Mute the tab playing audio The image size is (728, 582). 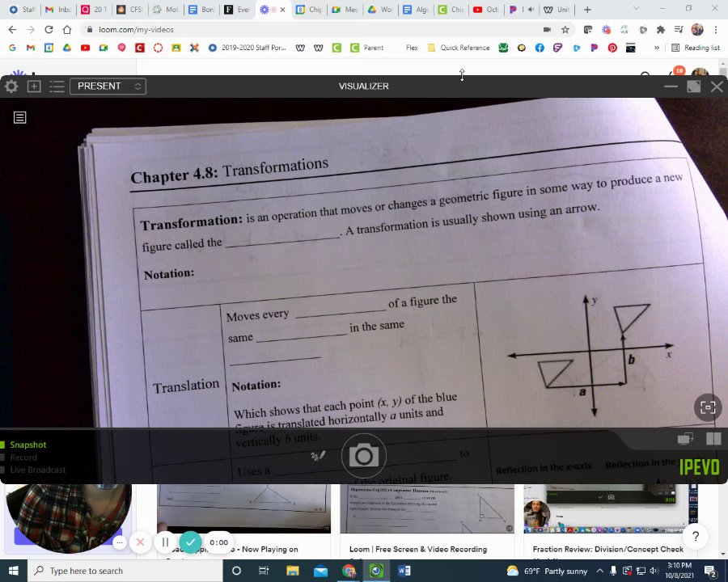pyautogui.click(x=531, y=9)
